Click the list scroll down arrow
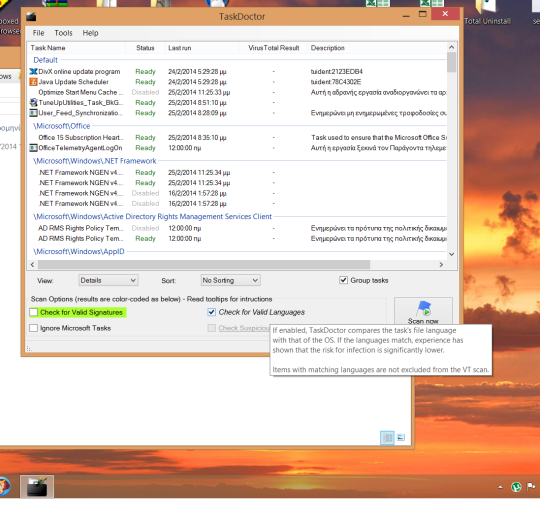The height and width of the screenshot is (517, 540). coord(451,254)
